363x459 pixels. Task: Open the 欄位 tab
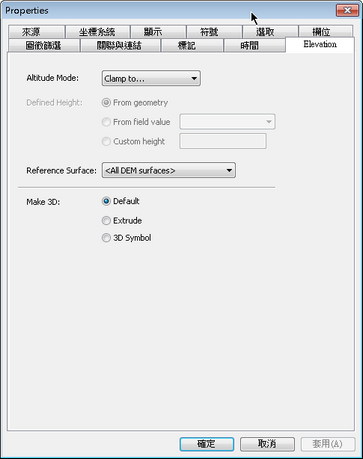pos(326,32)
